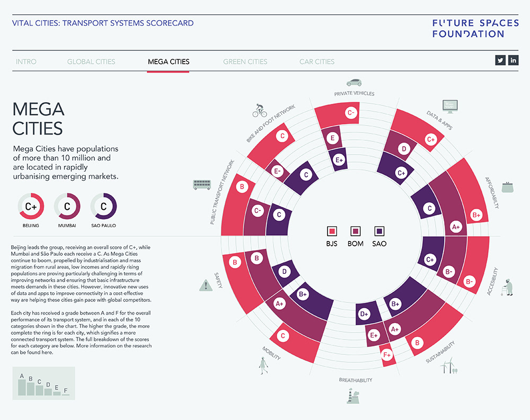Open the Global Cities tab
The height and width of the screenshot is (420, 530).
click(x=91, y=61)
